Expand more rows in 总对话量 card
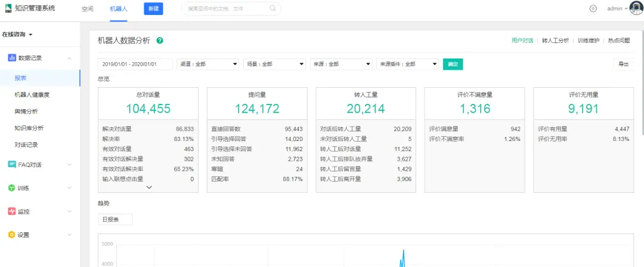Image resolution: width=644 pixels, height=267 pixels. 149,187
